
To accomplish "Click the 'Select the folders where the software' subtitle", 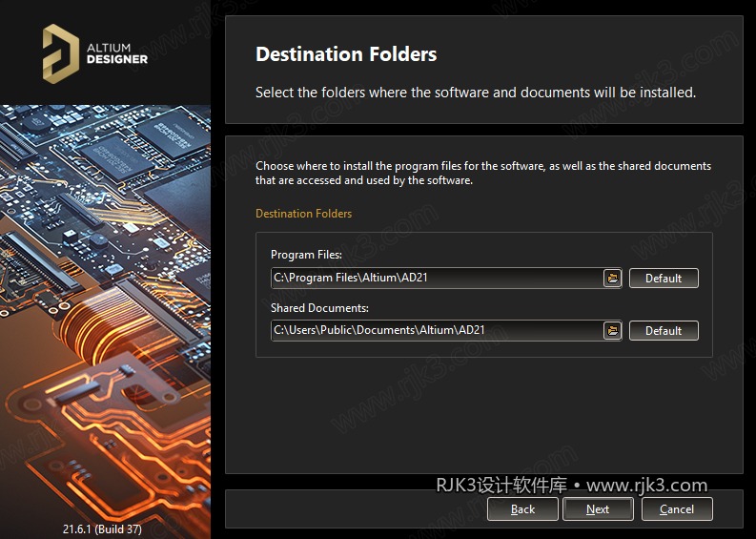I will coord(476,93).
